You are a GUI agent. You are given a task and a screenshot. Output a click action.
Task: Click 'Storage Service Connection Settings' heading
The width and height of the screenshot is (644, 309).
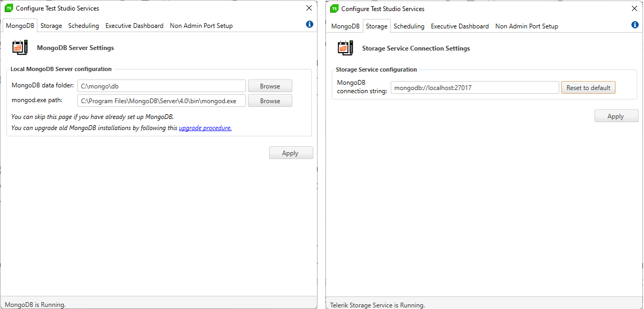tap(416, 48)
